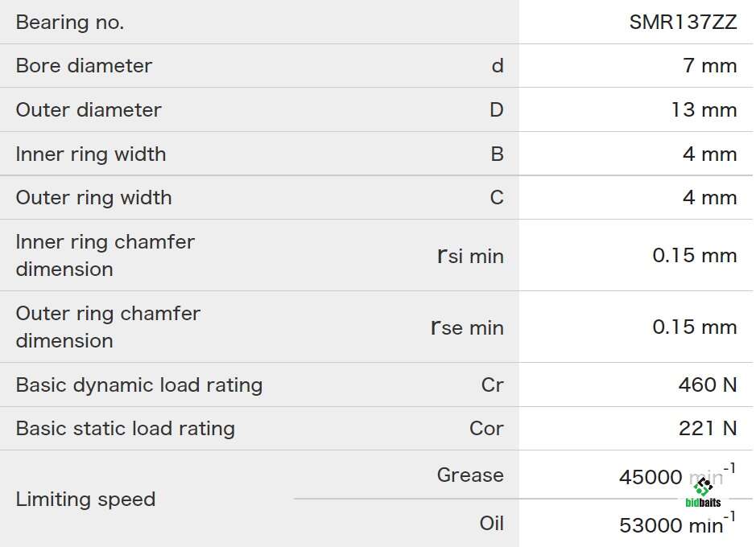Click the bidbaits logo watermark
756x547 pixels.
tap(703, 492)
